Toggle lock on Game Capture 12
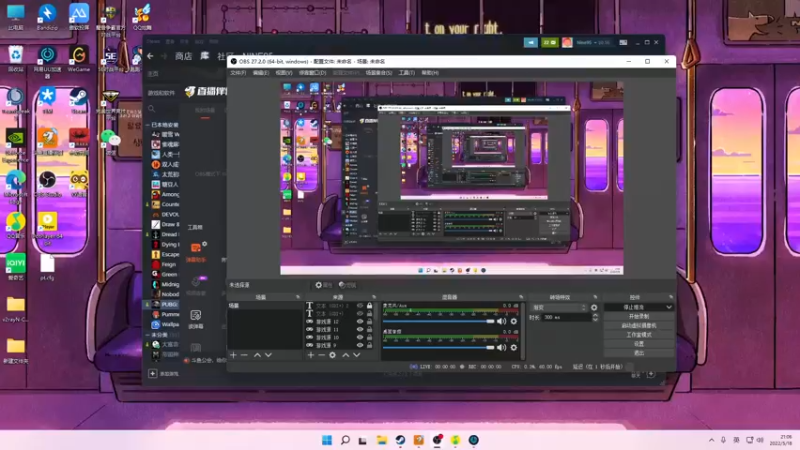Image resolution: width=800 pixels, height=450 pixels. (x=369, y=322)
